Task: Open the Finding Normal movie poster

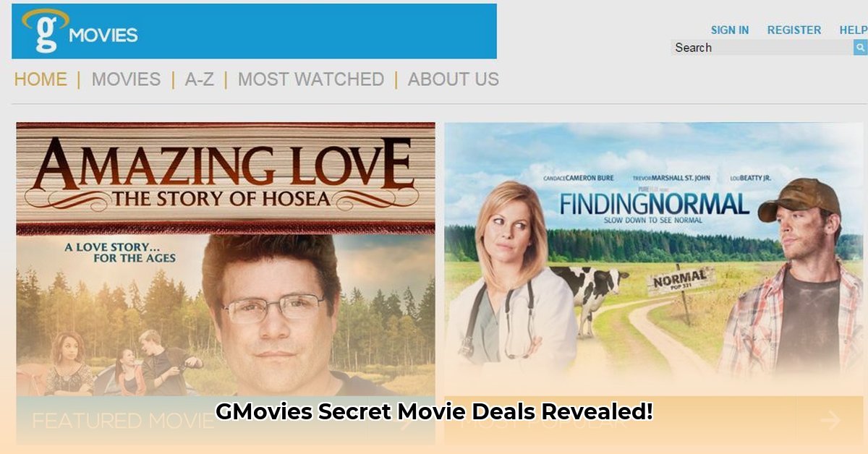Action: pyautogui.click(x=654, y=259)
